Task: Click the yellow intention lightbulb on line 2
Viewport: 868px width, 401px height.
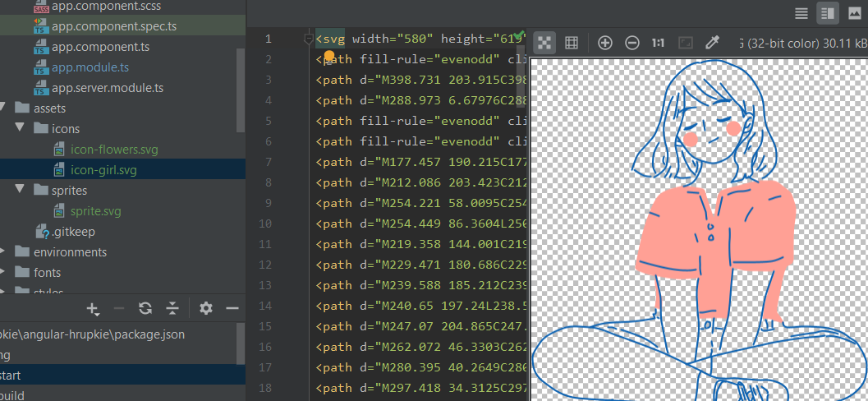Action: tap(328, 56)
